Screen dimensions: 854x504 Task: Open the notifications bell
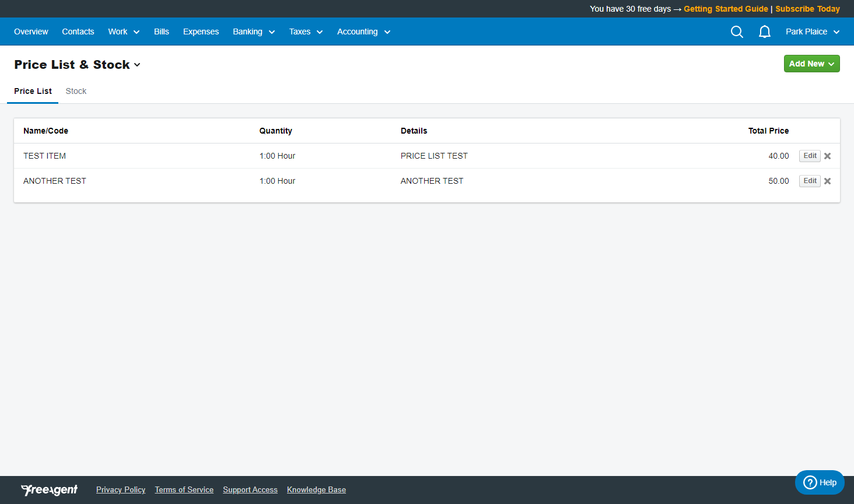tap(764, 32)
